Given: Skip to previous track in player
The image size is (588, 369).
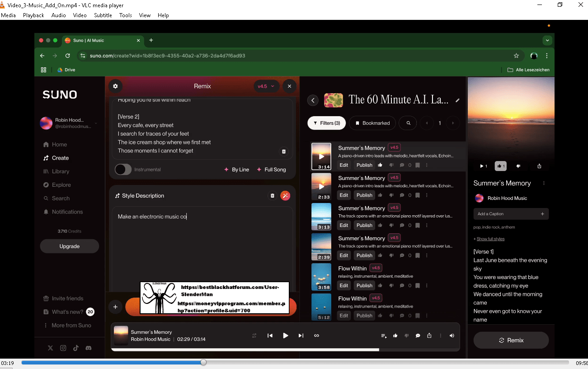Looking at the screenshot, I should 270,336.
